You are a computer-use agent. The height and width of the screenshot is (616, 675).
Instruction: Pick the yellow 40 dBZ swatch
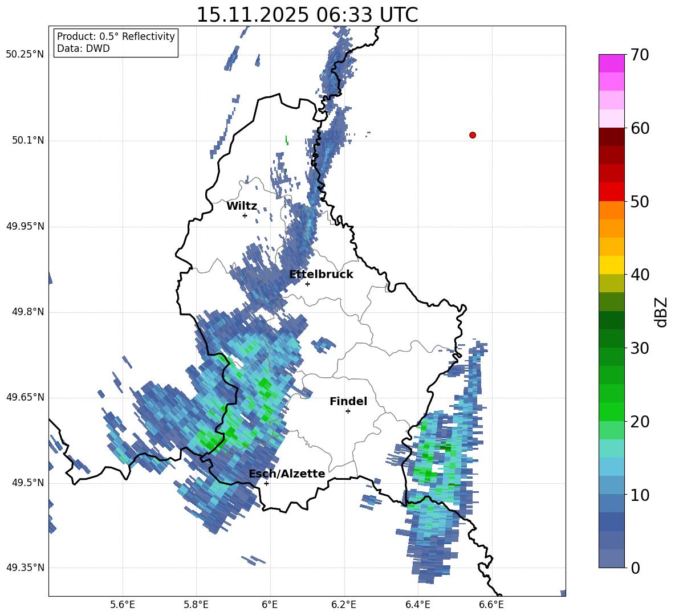tap(611, 265)
